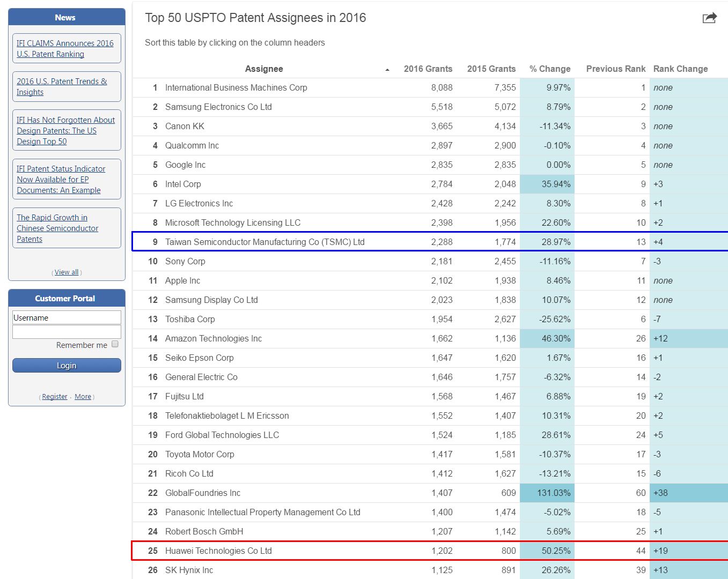The image size is (728, 579).
Task: Click IBM's 8,088 grants value
Action: click(442, 87)
